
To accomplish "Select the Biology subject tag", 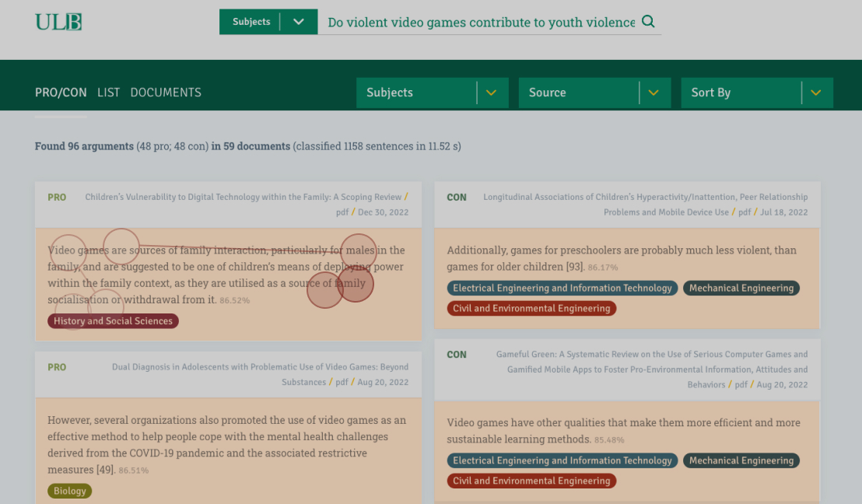I will [69, 491].
